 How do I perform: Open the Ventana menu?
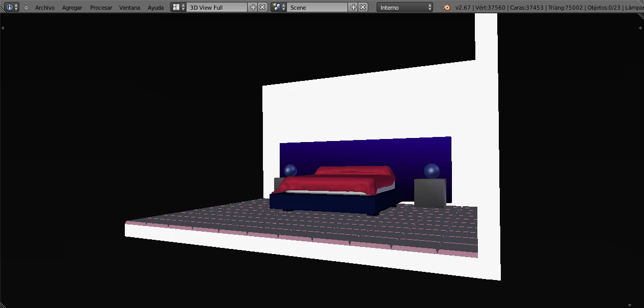coord(129,8)
